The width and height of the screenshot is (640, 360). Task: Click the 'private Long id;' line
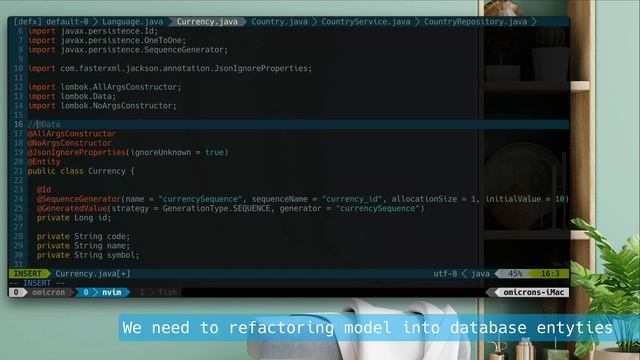pyautogui.click(x=74, y=218)
